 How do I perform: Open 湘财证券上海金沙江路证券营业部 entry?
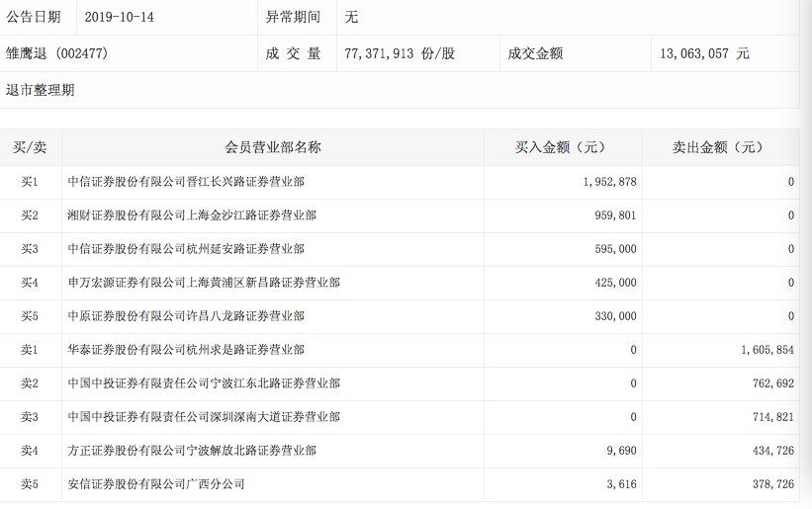(x=192, y=215)
